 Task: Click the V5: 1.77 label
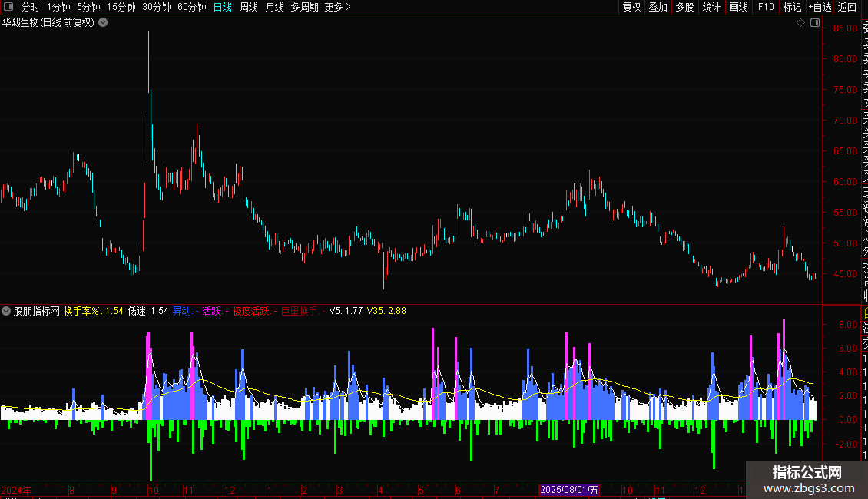[346, 311]
